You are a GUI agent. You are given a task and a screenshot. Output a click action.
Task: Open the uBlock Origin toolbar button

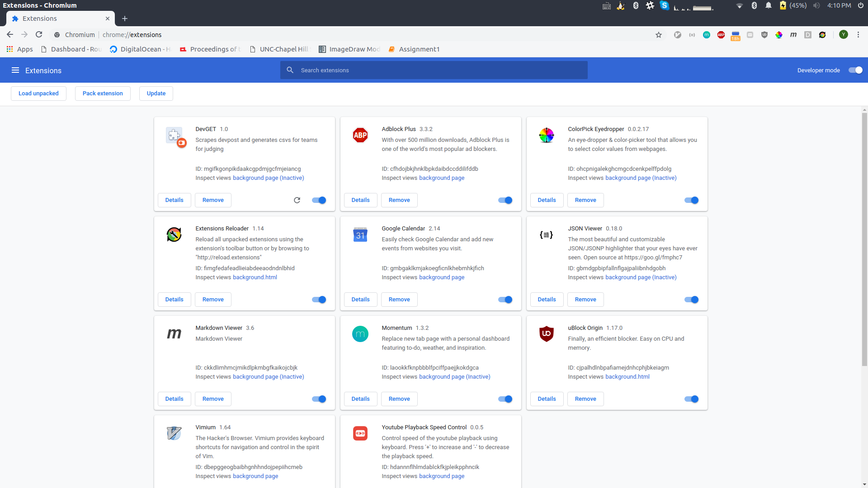pyautogui.click(x=764, y=35)
